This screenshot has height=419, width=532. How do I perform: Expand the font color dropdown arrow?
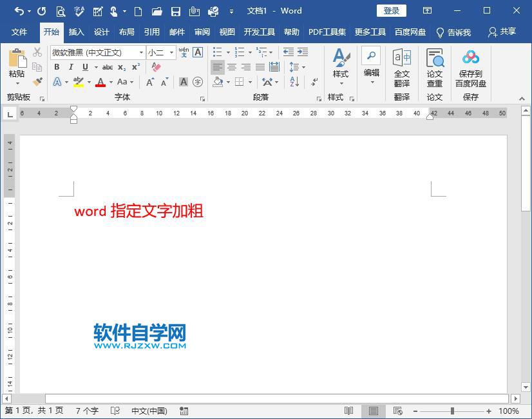coord(109,83)
